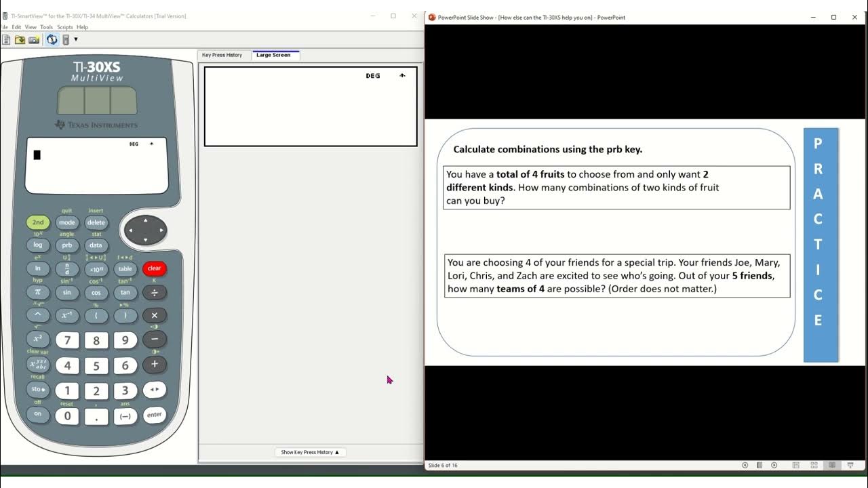Click the plus key

(155, 364)
